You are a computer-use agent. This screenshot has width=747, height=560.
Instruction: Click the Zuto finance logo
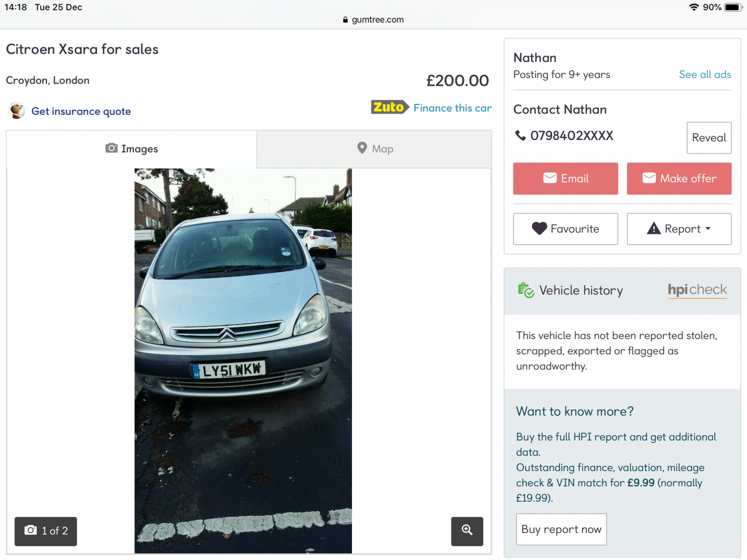[390, 107]
